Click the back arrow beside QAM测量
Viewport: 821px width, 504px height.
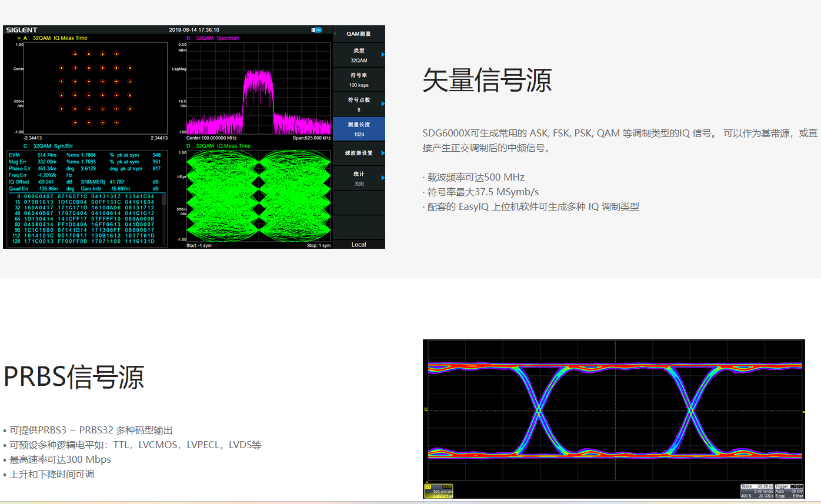click(335, 34)
